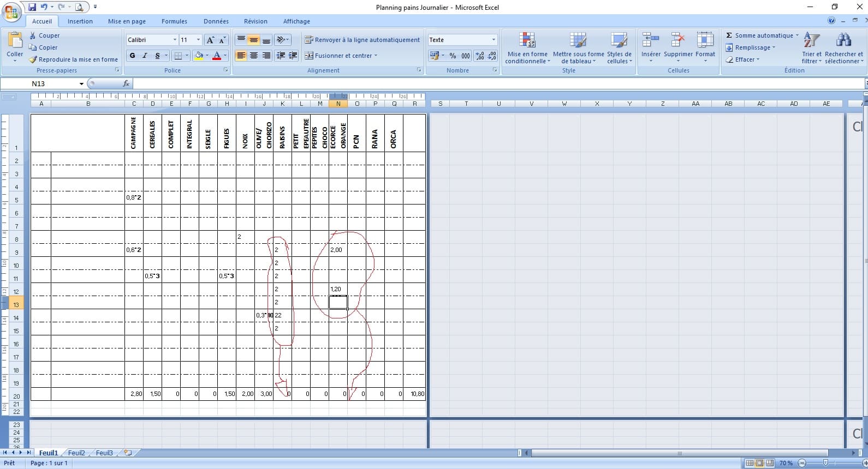Copy the selection with Copier
Screen dimensions: 868x469
click(x=43, y=47)
